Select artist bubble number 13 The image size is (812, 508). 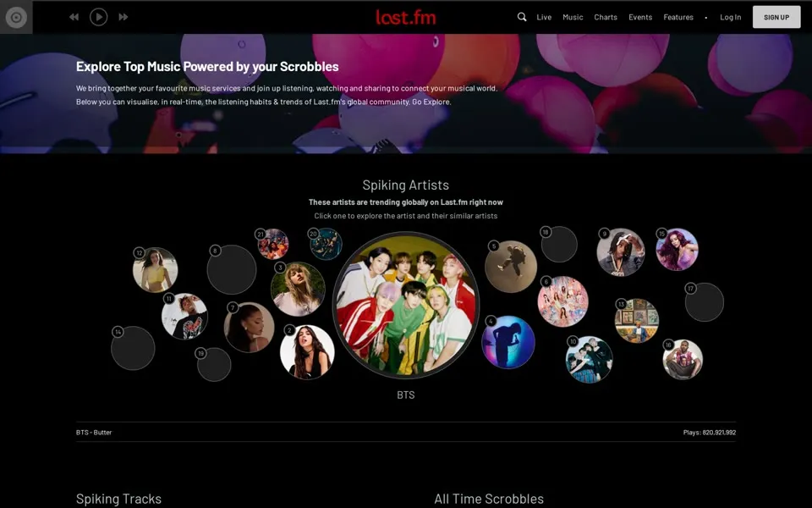pos(636,320)
